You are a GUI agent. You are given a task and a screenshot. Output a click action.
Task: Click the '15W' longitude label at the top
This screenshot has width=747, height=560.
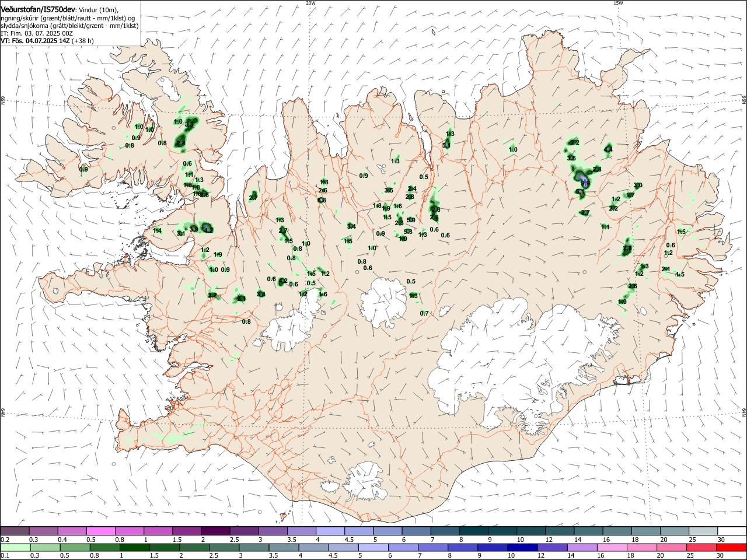point(617,3)
